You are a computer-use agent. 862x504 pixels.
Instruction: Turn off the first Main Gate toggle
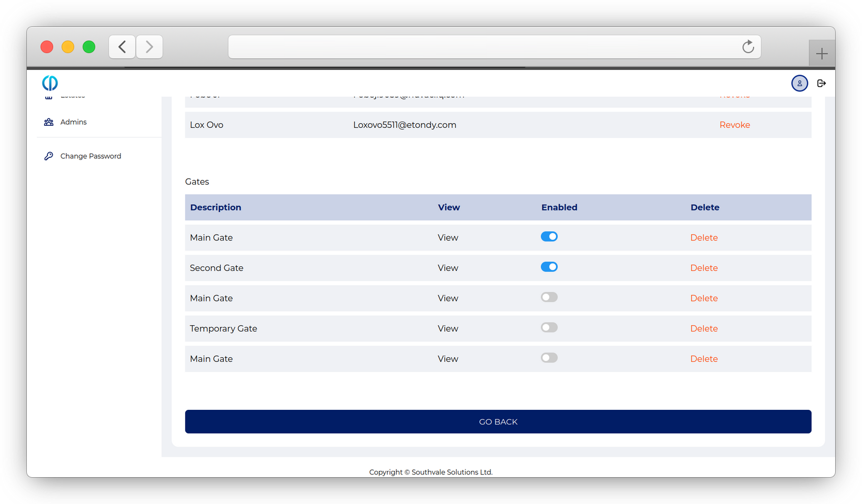[x=549, y=237]
